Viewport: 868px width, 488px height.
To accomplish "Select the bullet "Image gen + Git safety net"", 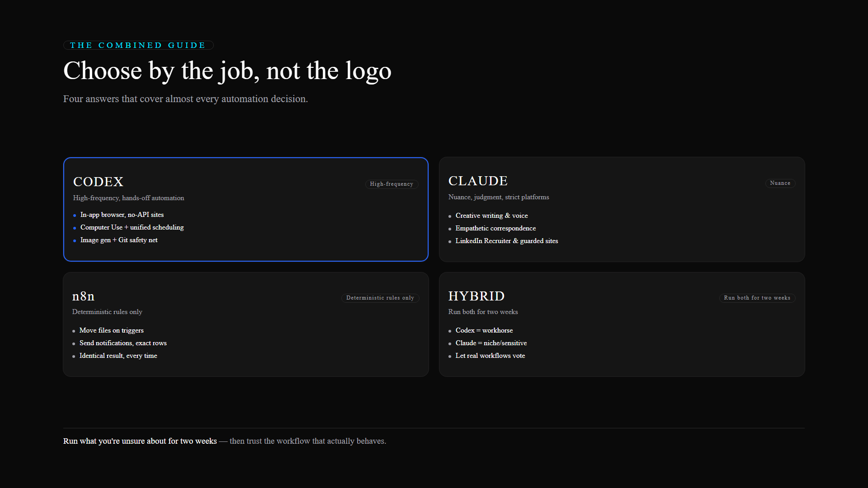I will point(119,240).
